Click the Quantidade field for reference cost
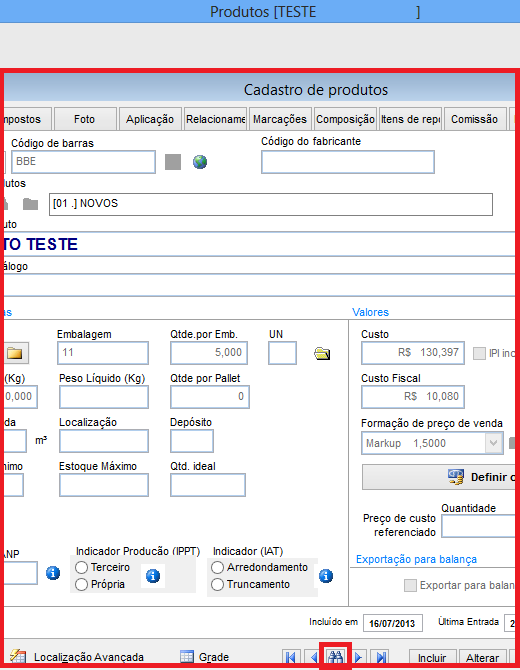The height and width of the screenshot is (670, 520). coord(479,526)
